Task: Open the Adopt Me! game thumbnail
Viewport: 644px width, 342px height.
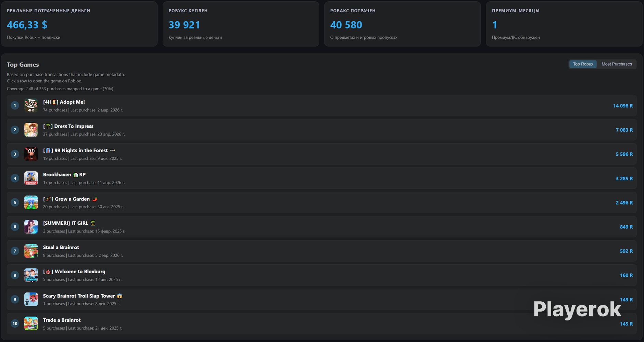Action: [31, 106]
